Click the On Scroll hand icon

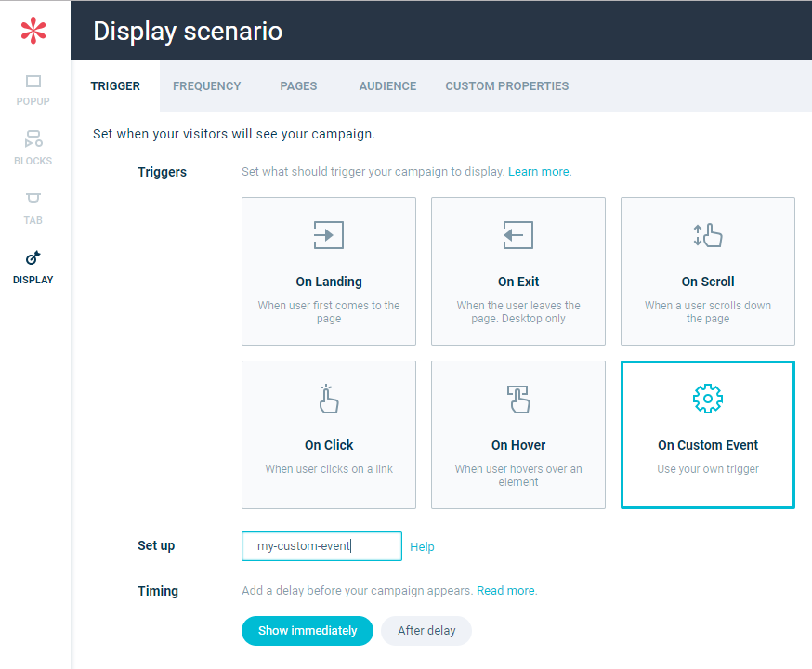pos(708,235)
